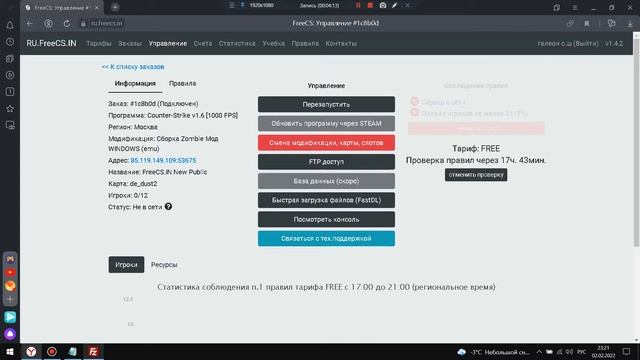Add a new sidebar shortcut with plus icon
Image resolution: width=640 pixels, height=360 pixels.
[x=10, y=299]
